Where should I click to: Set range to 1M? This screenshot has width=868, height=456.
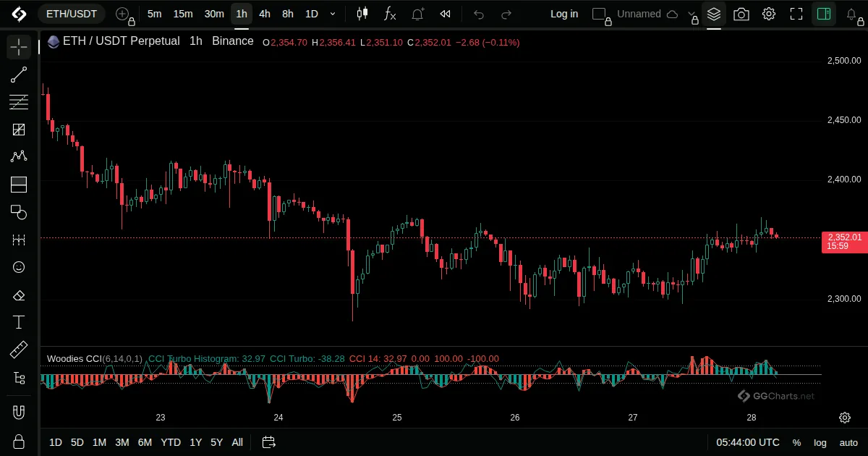(x=100, y=442)
